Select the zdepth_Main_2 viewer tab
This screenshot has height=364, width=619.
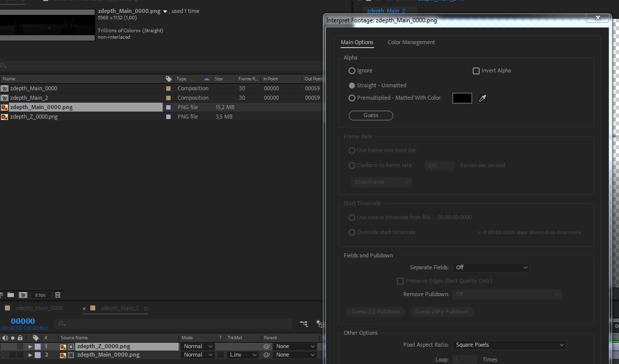point(386,11)
